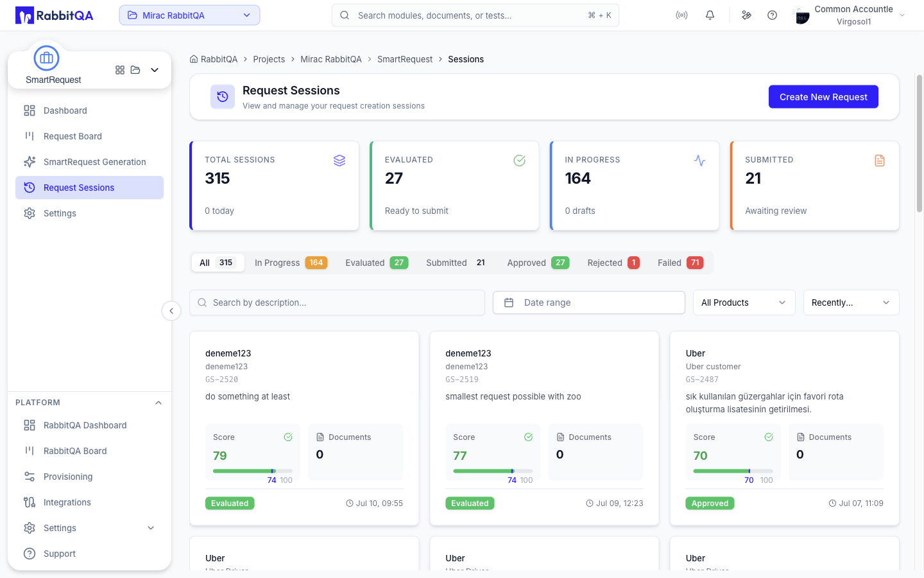Image resolution: width=924 pixels, height=578 pixels.
Task: Click RabbitQA breadcrumb link
Action: click(219, 59)
